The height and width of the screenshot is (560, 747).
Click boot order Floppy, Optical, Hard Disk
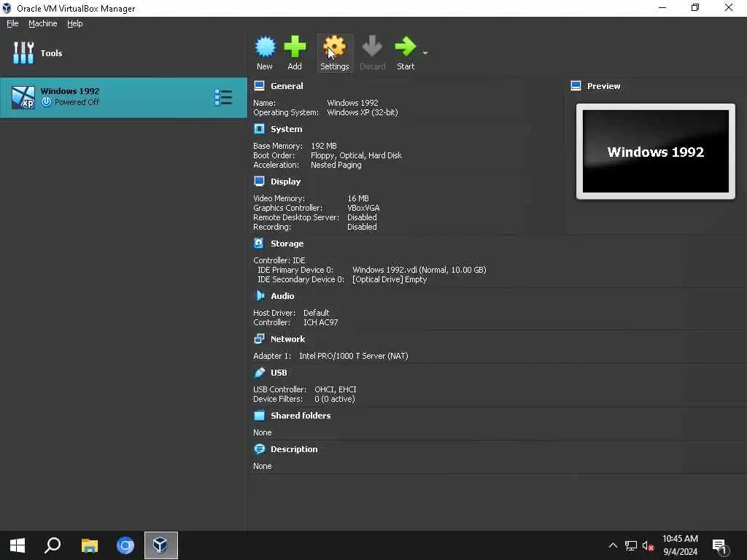(x=356, y=155)
